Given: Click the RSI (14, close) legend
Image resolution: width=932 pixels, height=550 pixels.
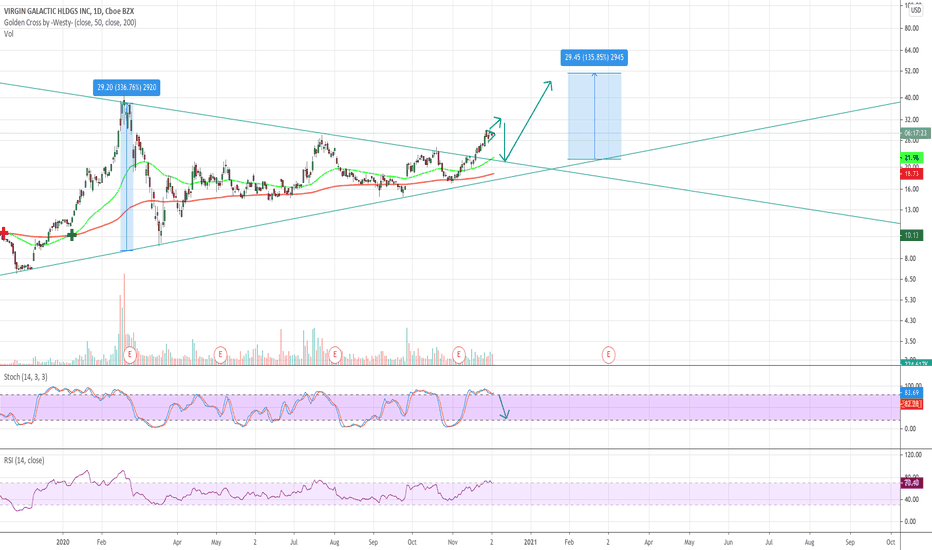Looking at the screenshot, I should tap(24, 460).
